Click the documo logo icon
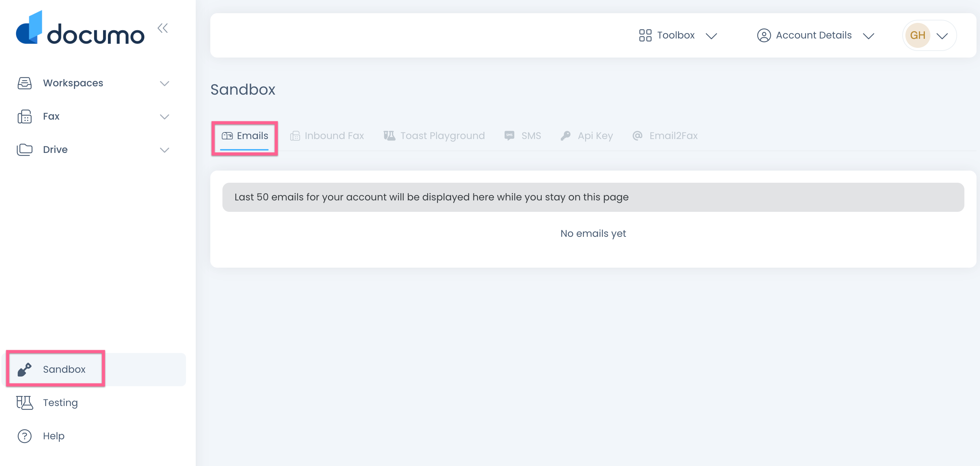Viewport: 980px width, 466px height. pyautogui.click(x=29, y=28)
